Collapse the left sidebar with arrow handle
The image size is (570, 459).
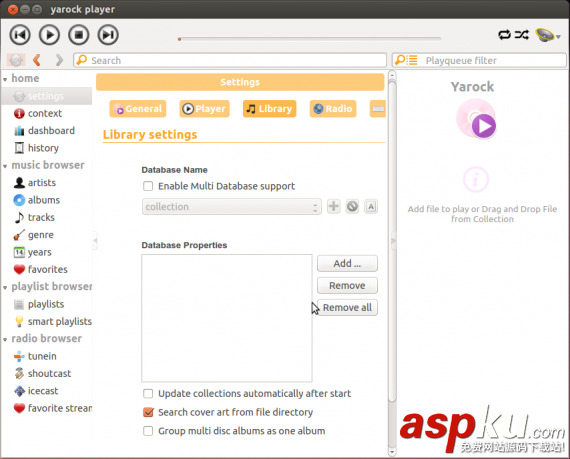(95, 240)
